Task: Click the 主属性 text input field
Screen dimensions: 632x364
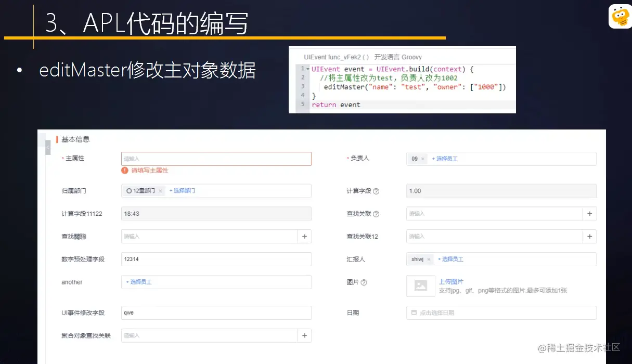Action: (216, 159)
